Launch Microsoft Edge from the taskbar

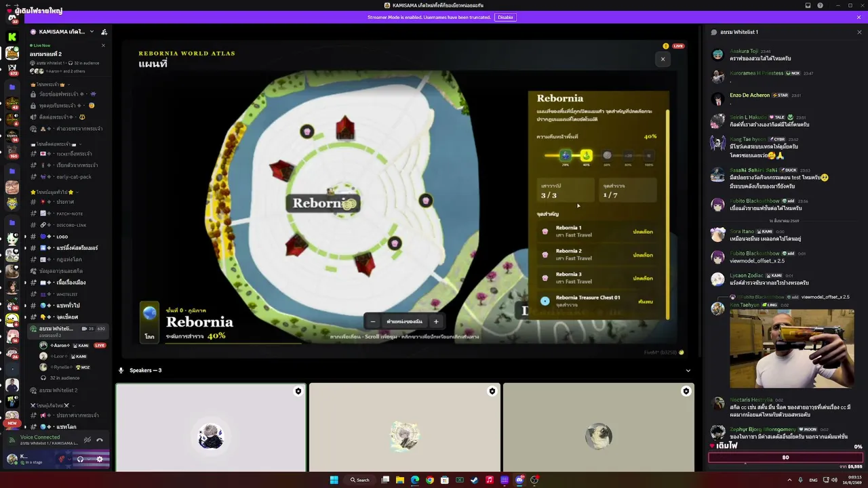point(415,480)
